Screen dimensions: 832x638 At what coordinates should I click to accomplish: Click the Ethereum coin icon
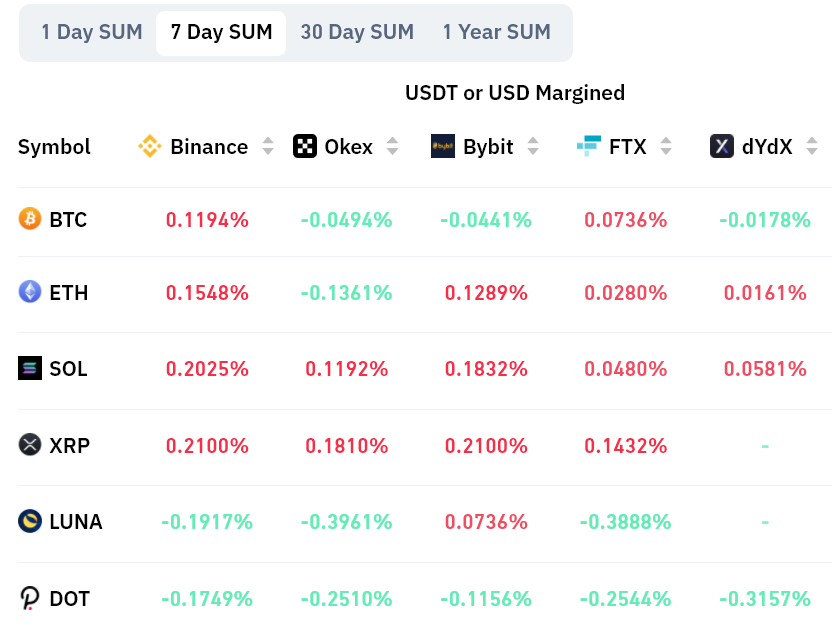[x=31, y=292]
